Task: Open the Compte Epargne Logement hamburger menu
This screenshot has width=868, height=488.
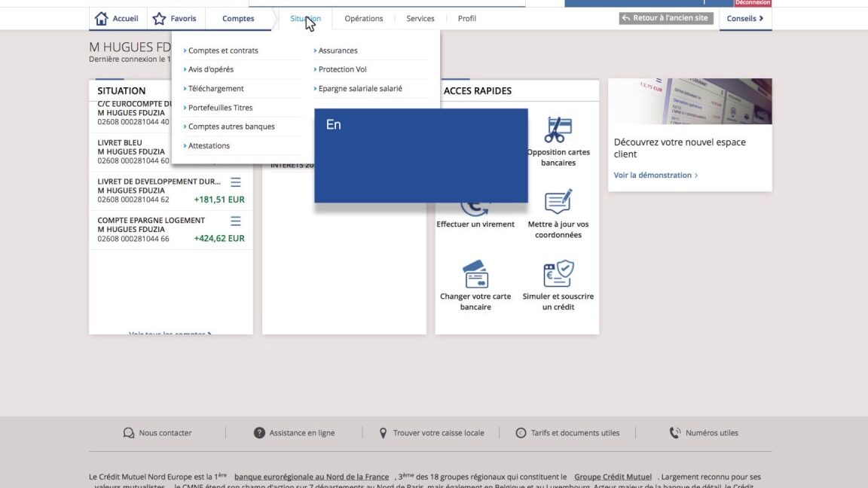Action: click(236, 221)
